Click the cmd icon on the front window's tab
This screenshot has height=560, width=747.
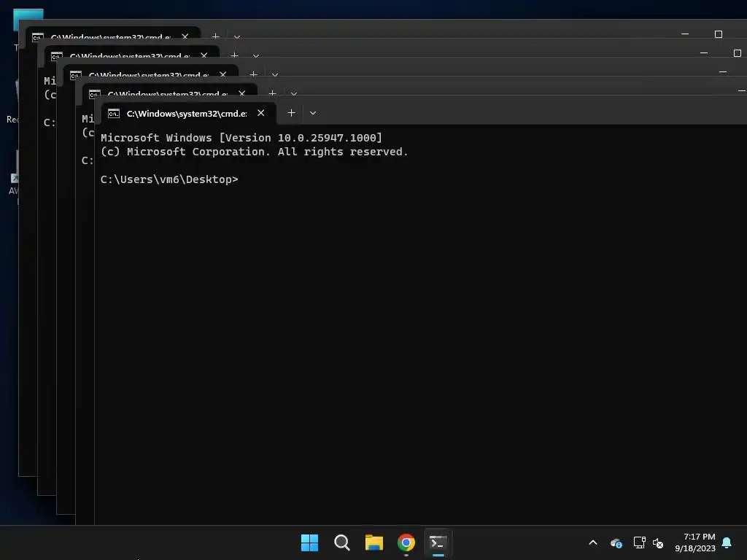pyautogui.click(x=113, y=113)
